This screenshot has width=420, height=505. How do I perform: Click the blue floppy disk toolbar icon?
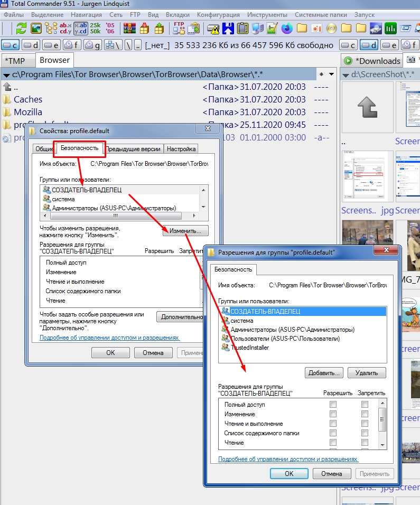(228, 29)
